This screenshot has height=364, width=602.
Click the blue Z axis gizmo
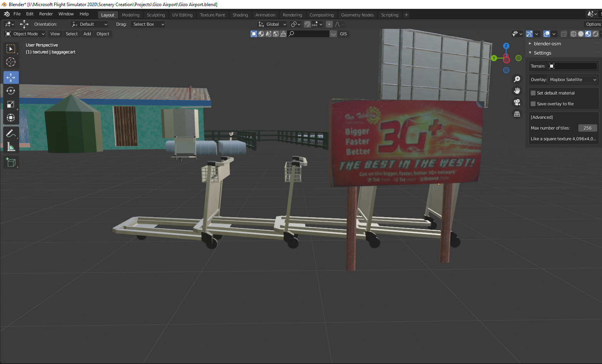(x=506, y=46)
